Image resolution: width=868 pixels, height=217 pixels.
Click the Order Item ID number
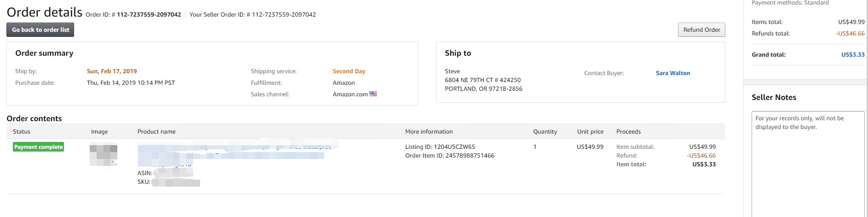(470, 156)
